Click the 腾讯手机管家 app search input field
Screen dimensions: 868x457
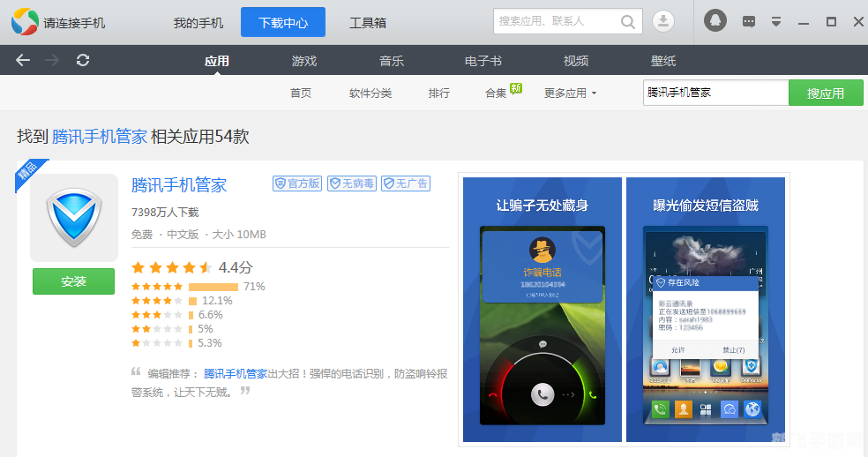tap(715, 92)
